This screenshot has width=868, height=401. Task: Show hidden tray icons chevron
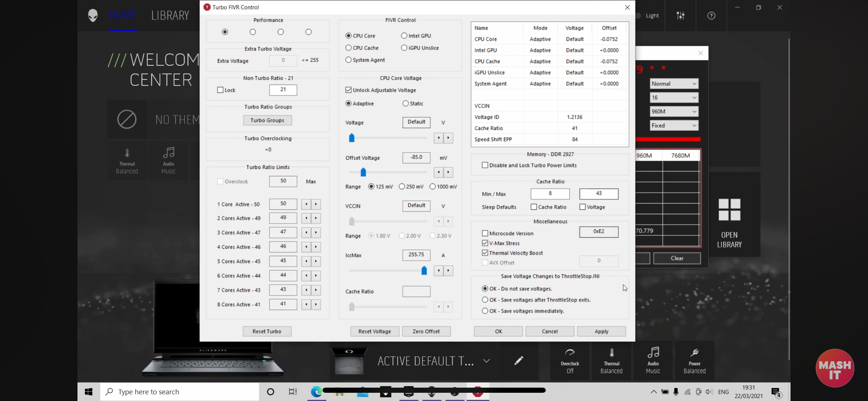(654, 392)
